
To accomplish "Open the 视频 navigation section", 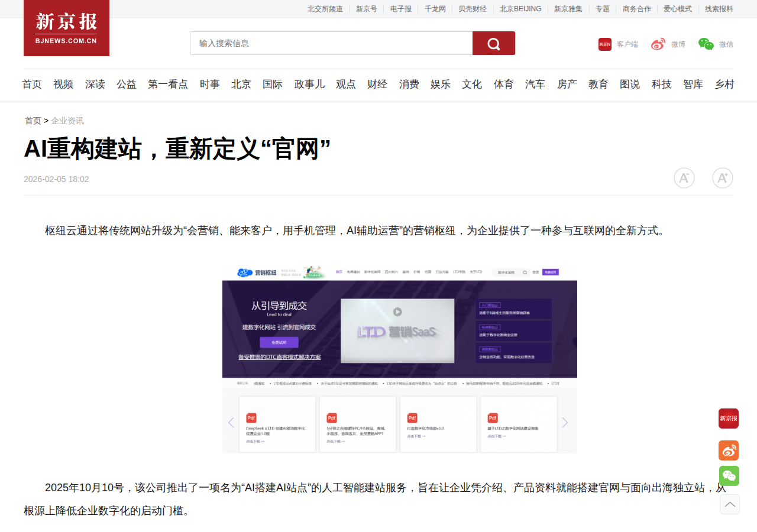I will click(63, 85).
